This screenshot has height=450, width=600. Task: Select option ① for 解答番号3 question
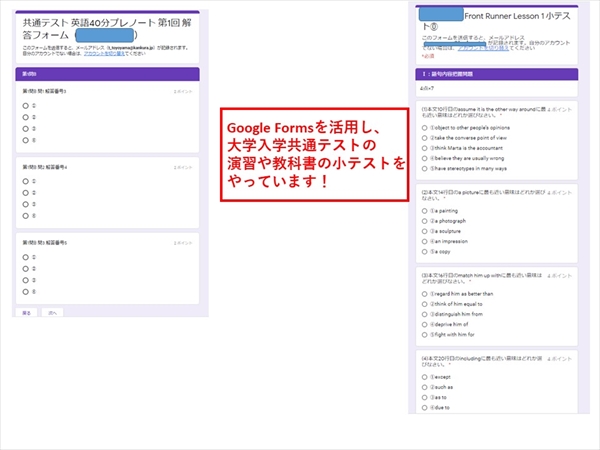[x=26, y=106]
